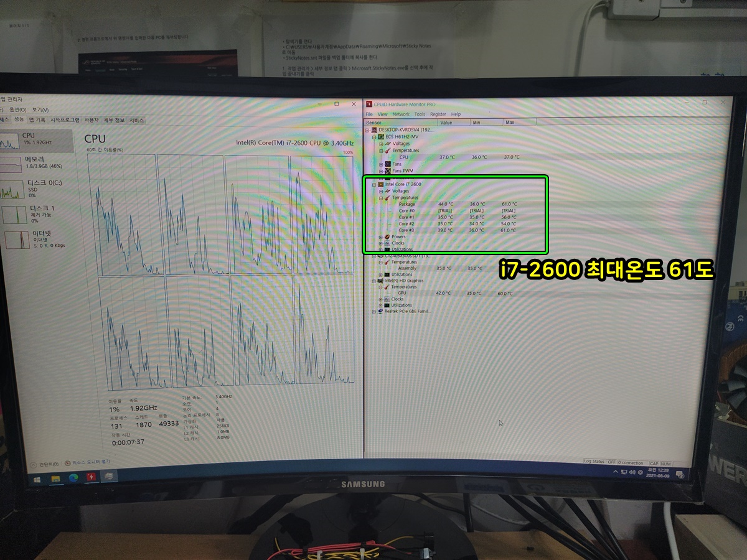
Task: Click the Sensor column header
Action: (401, 123)
